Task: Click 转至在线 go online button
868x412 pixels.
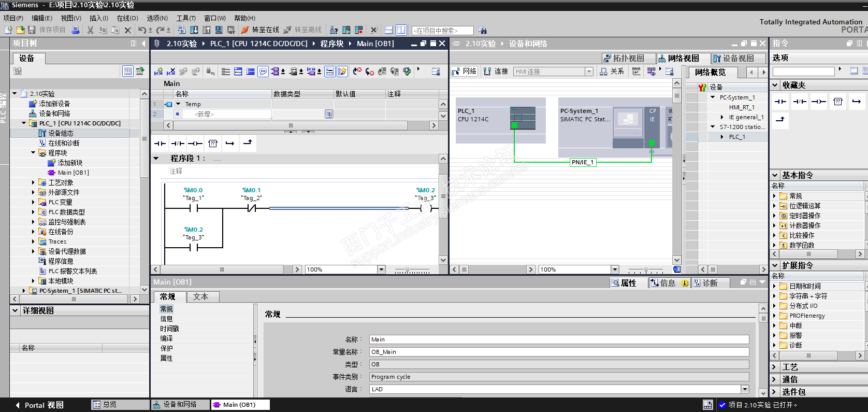Action: point(260,30)
